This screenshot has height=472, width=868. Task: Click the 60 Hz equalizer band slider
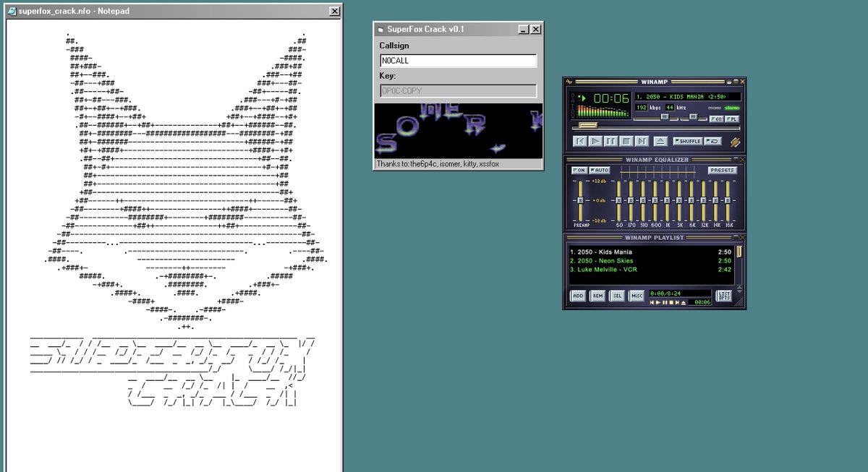pos(618,200)
